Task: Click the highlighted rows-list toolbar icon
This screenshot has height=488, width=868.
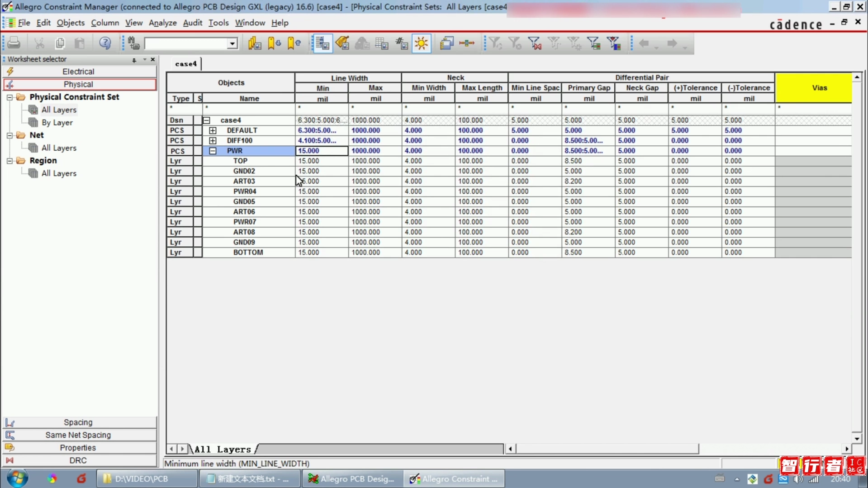Action: tap(322, 43)
